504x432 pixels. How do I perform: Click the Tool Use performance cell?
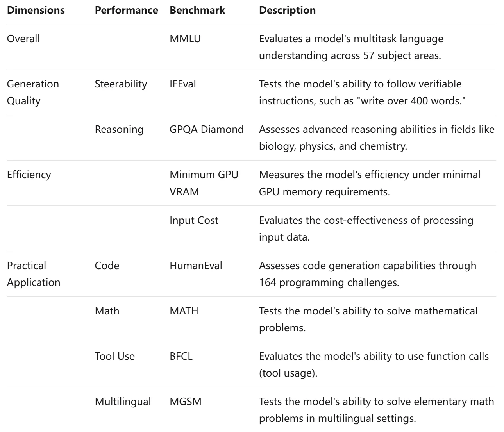[x=114, y=356]
